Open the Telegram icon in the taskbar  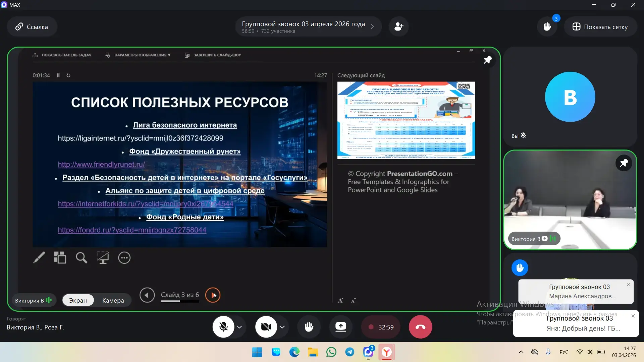tap(350, 352)
